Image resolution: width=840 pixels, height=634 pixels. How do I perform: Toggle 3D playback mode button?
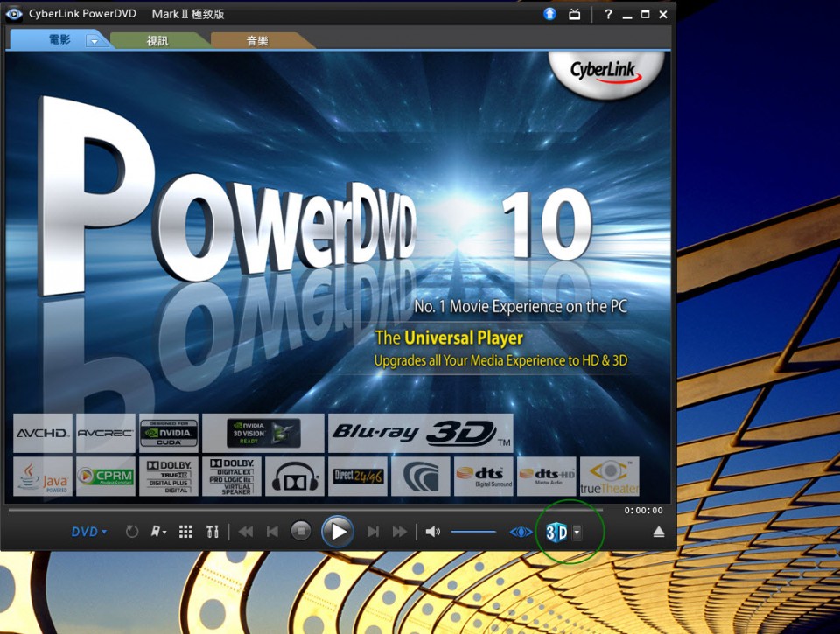click(x=556, y=532)
